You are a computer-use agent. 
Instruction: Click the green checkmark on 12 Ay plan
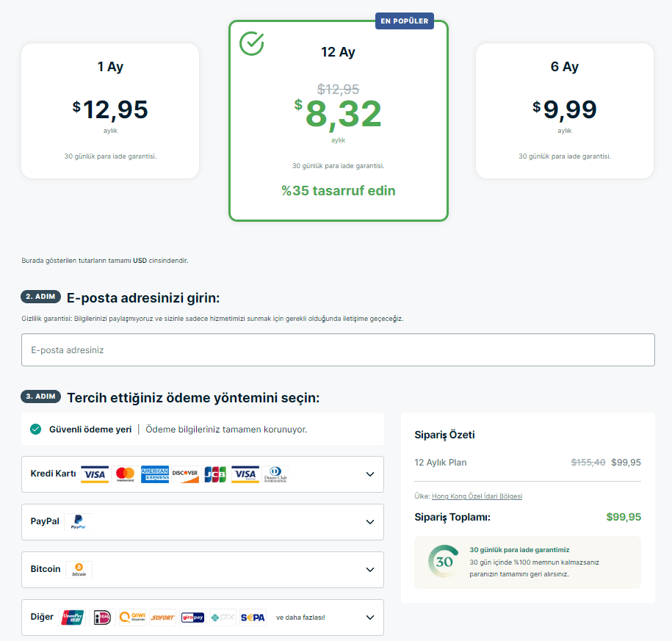[252, 43]
